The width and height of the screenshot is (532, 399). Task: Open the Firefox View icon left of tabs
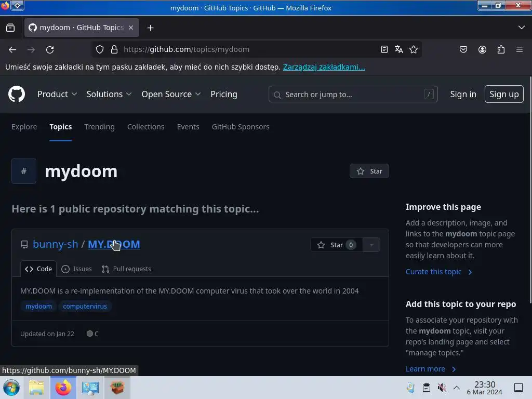point(10,28)
